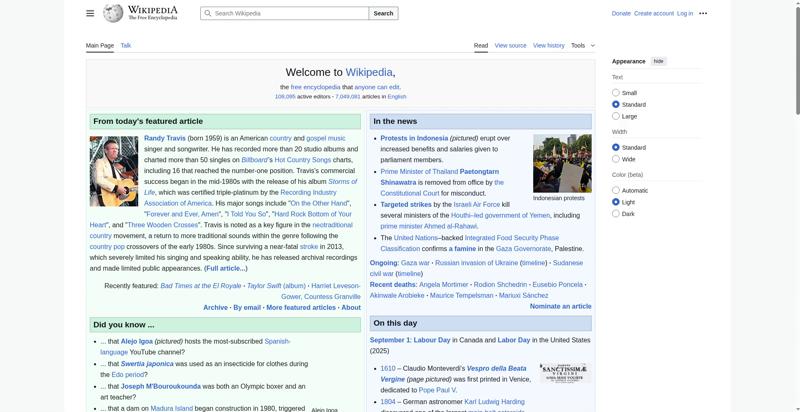The width and height of the screenshot is (800, 412).
Task: Click the search magnifier icon
Action: [x=207, y=13]
